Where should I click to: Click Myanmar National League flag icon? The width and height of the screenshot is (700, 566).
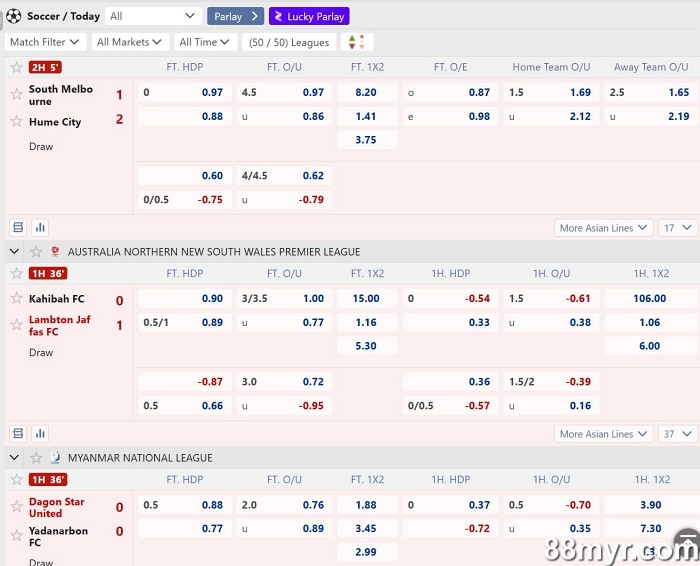pos(55,458)
